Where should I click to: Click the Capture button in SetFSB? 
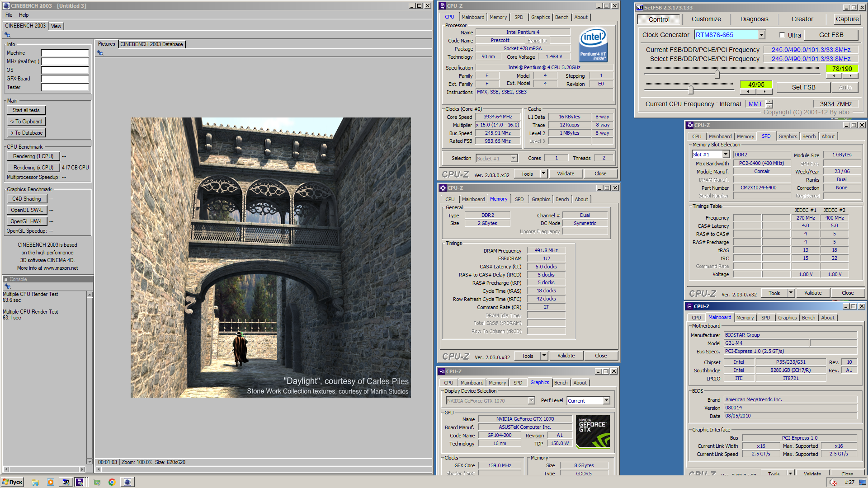click(x=847, y=19)
